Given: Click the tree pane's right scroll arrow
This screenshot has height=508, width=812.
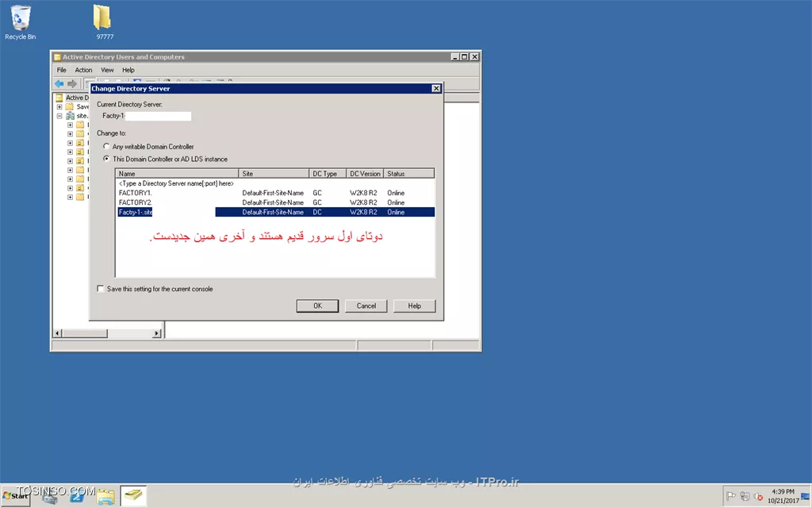Looking at the screenshot, I should pos(157,333).
